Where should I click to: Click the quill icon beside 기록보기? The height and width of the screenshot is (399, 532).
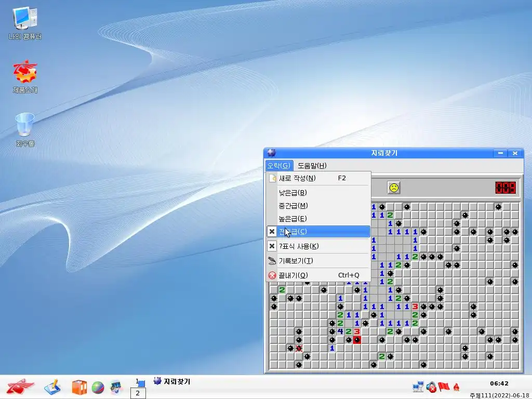click(x=272, y=261)
